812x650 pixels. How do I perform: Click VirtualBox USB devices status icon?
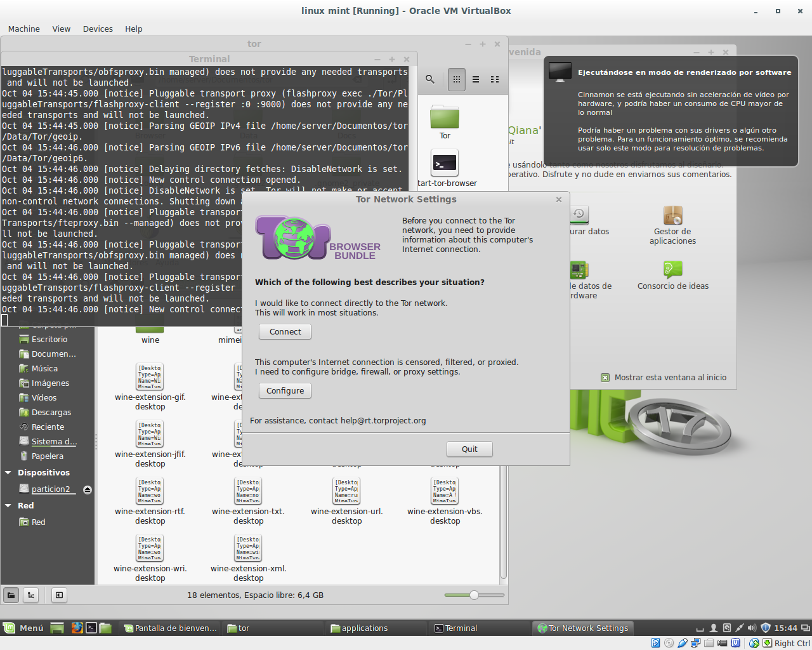tap(682, 643)
